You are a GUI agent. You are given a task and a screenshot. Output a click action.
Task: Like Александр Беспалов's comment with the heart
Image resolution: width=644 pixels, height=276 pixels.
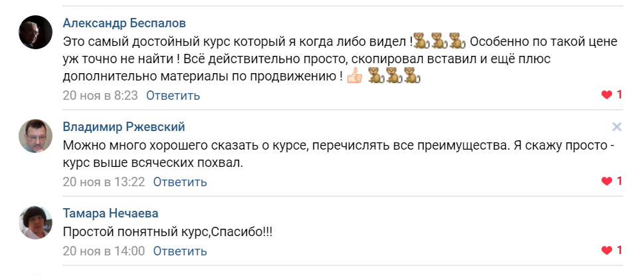point(607,95)
